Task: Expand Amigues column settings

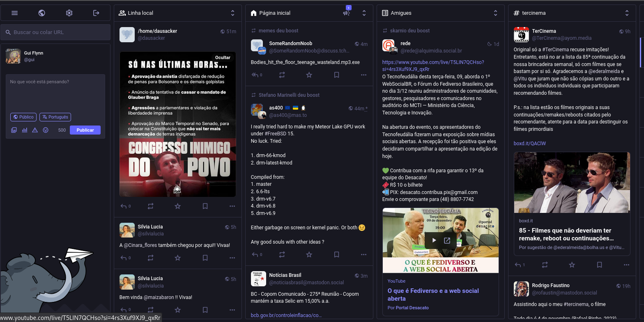Action: click(495, 13)
